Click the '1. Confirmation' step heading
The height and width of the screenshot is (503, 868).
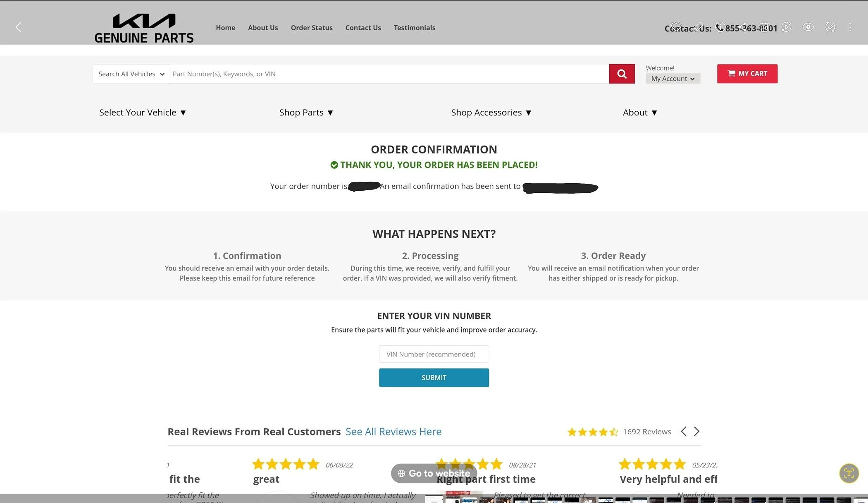(x=247, y=256)
